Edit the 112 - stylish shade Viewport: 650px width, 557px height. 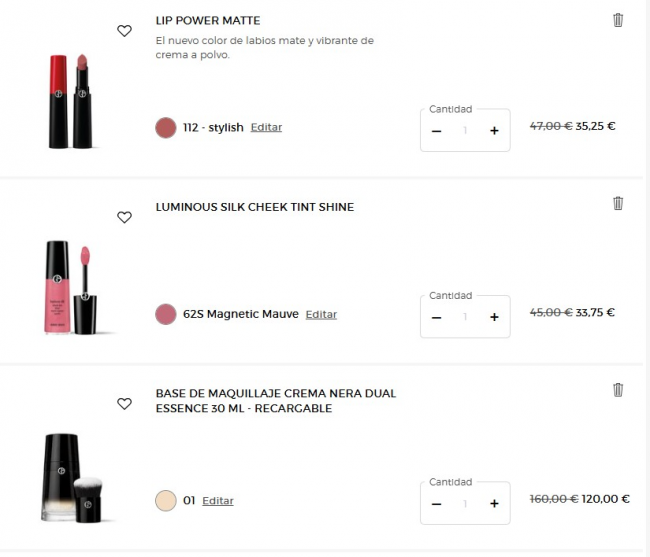(266, 127)
